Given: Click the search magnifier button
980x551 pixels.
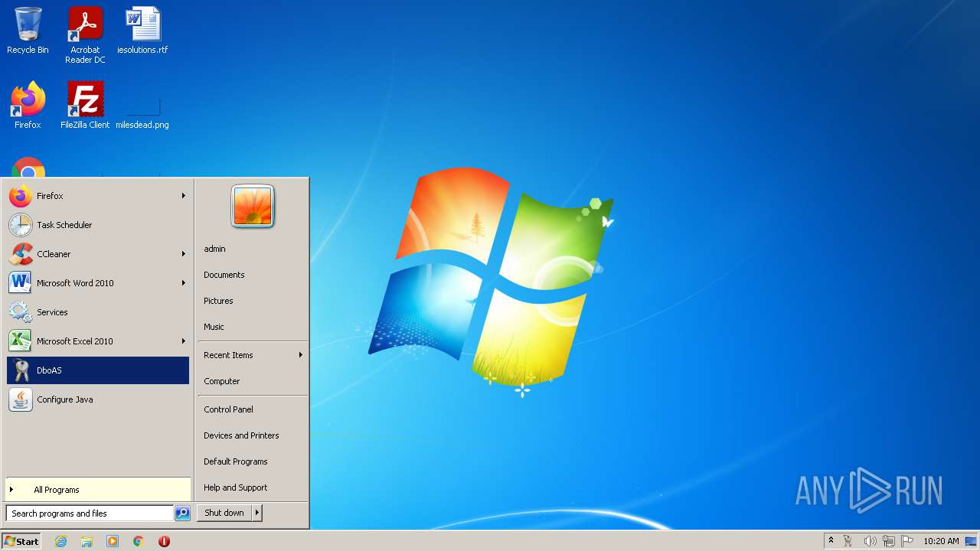Looking at the screenshot, I should (x=182, y=514).
